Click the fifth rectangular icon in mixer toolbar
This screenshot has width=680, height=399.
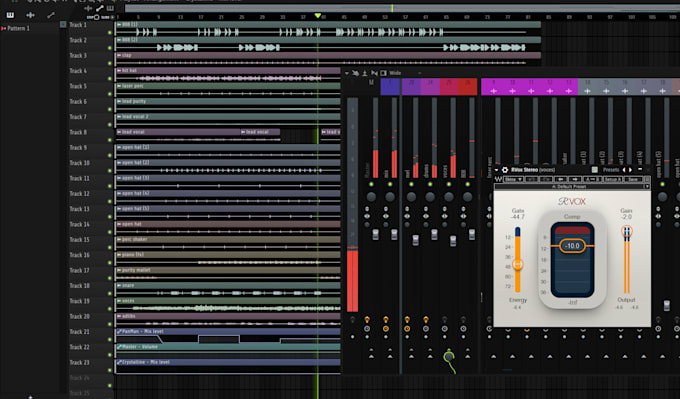pyautogui.click(x=383, y=73)
